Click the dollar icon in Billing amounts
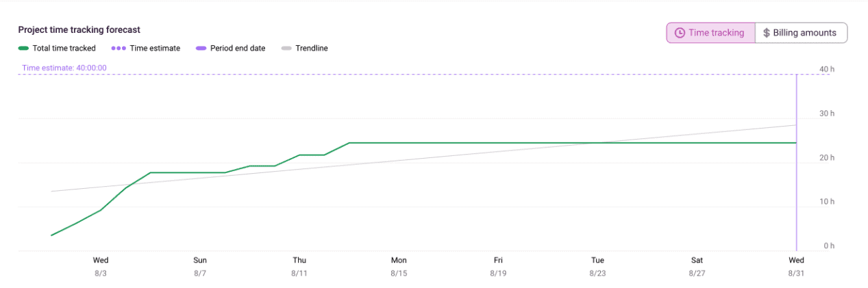 767,33
